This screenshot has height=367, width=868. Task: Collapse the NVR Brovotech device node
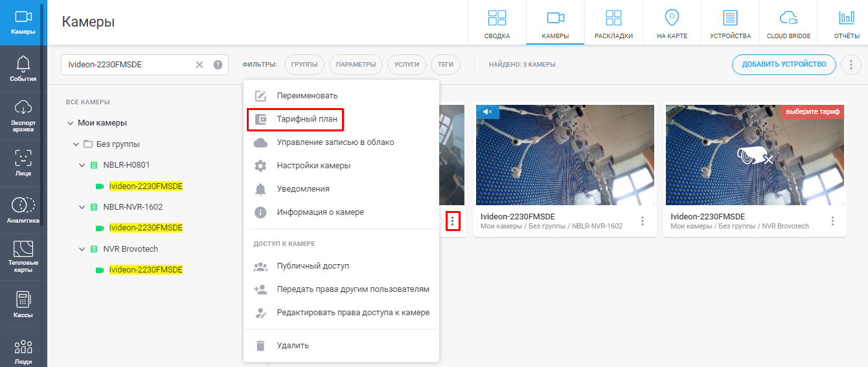coord(82,249)
